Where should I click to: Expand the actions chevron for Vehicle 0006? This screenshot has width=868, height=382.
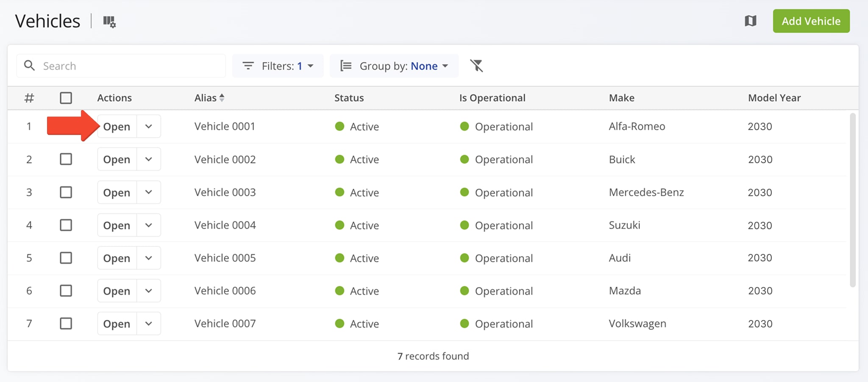[x=149, y=291]
